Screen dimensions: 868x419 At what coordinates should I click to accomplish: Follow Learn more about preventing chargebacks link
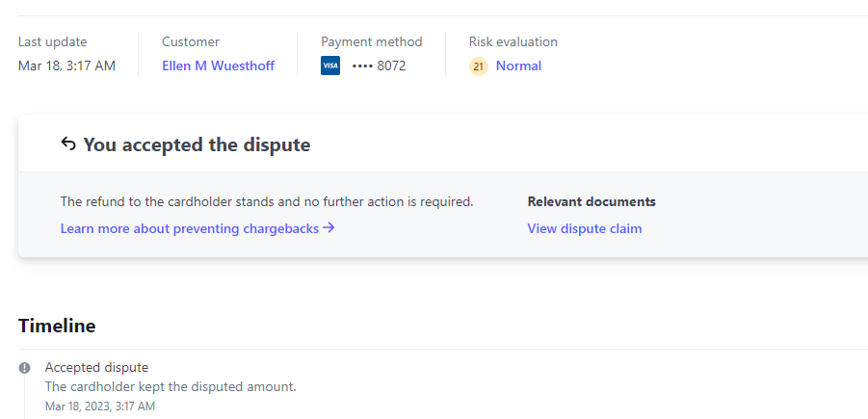(x=190, y=228)
